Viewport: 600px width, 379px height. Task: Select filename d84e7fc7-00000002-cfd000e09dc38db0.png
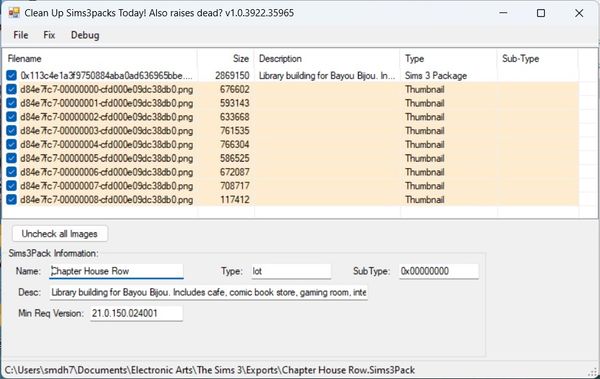coord(107,117)
